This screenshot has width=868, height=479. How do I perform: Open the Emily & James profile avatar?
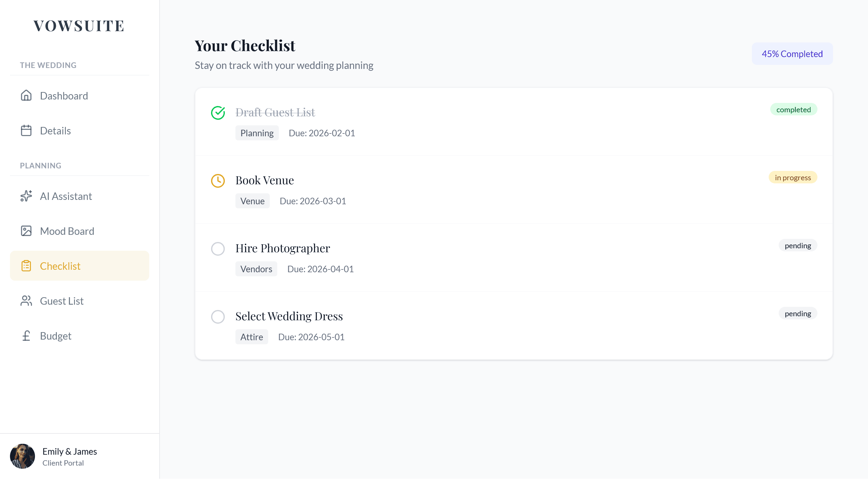click(x=22, y=456)
